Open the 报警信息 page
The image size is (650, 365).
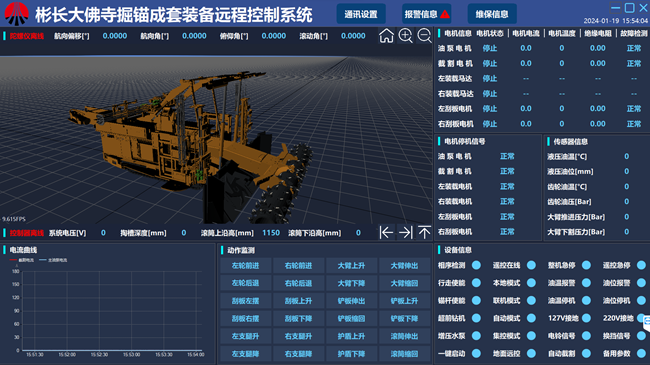tap(426, 14)
